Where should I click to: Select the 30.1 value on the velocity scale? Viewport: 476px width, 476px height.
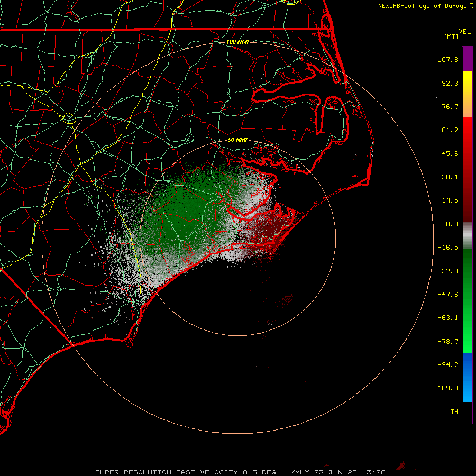click(x=450, y=177)
